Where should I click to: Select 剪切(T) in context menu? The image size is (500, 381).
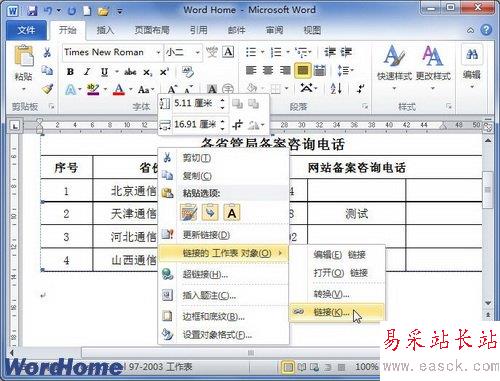click(223, 158)
